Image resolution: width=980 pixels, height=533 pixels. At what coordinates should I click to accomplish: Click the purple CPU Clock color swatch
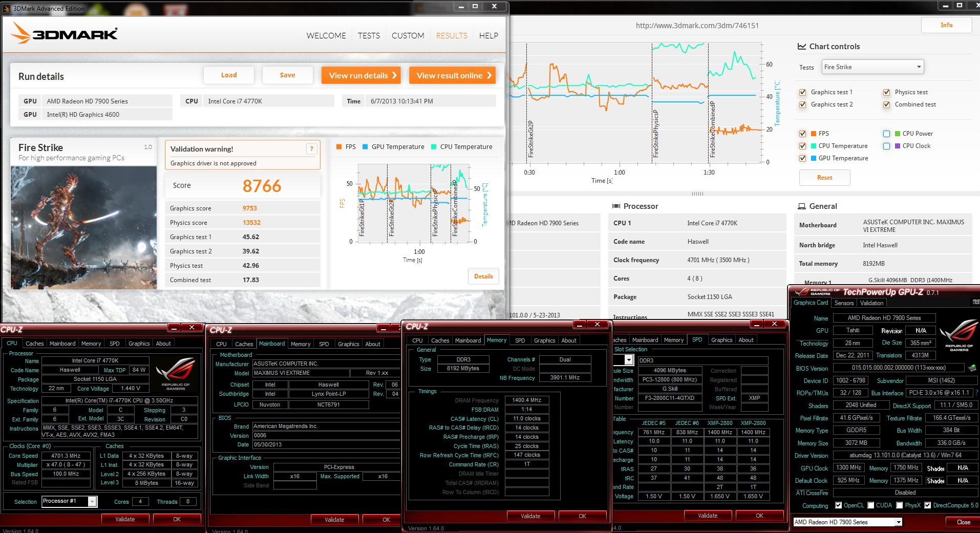pos(898,146)
